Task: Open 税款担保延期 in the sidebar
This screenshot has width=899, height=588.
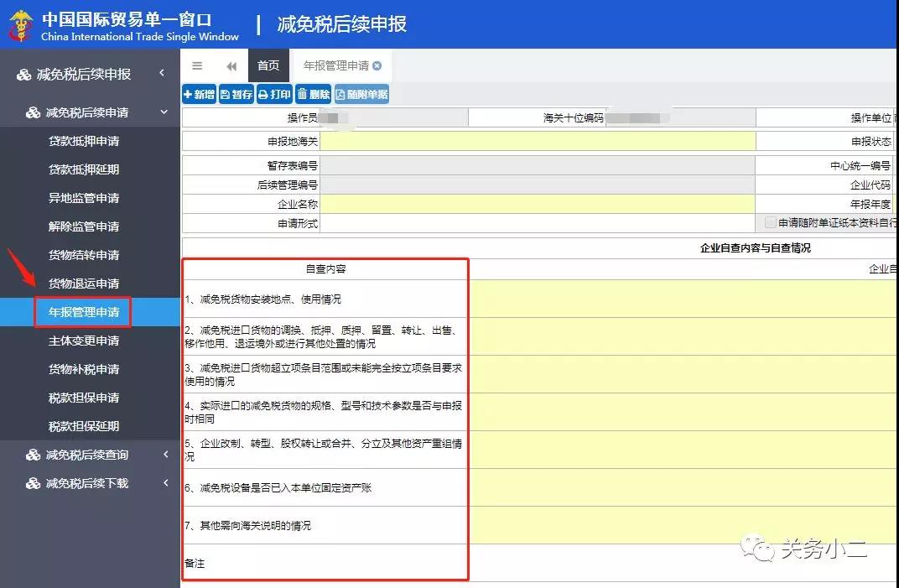Action: (x=83, y=426)
